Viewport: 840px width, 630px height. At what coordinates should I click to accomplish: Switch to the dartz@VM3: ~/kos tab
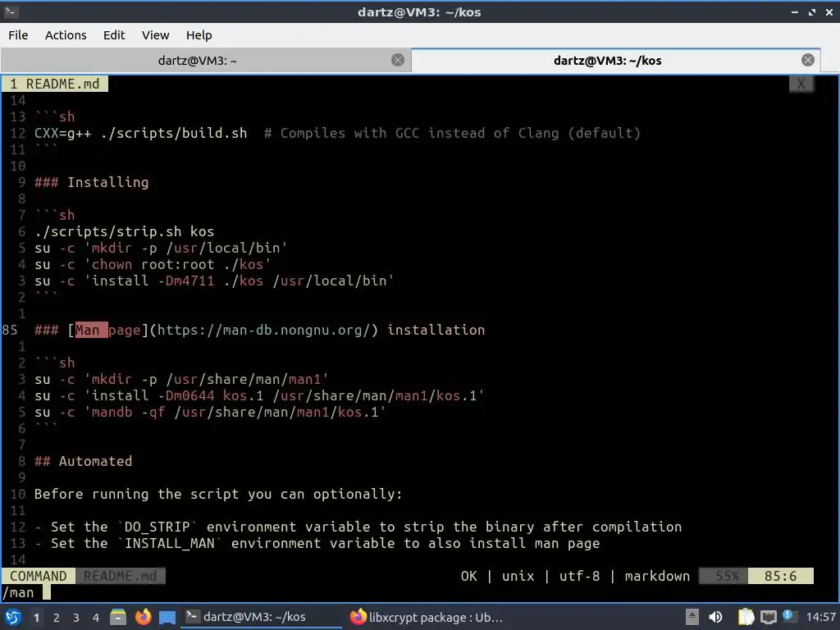pyautogui.click(x=608, y=61)
